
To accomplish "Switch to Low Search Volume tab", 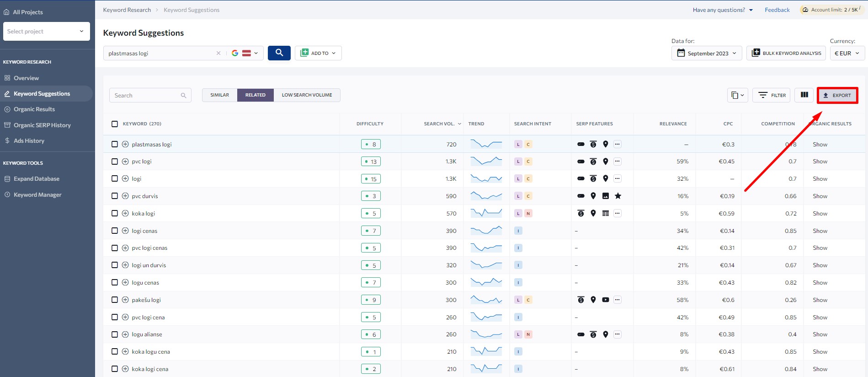I will pos(307,95).
